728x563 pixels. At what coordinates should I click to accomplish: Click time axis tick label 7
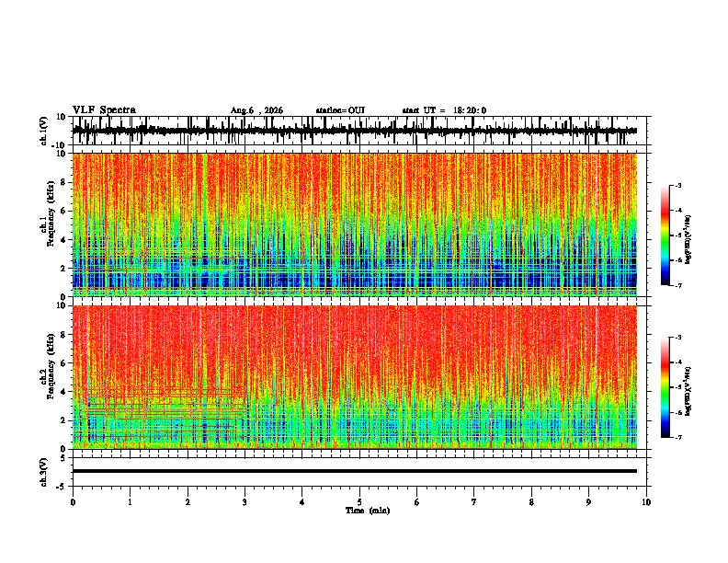pyautogui.click(x=474, y=502)
